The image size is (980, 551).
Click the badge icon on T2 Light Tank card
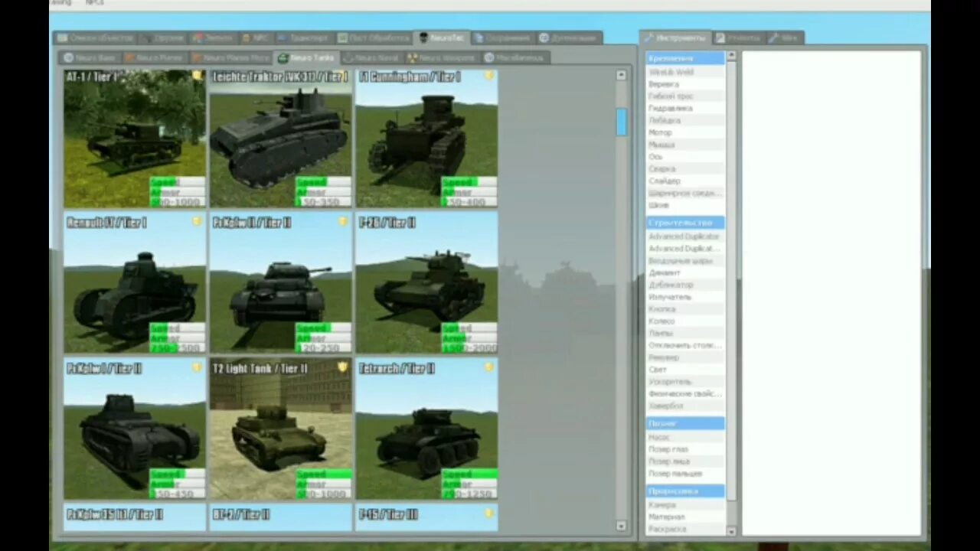pyautogui.click(x=343, y=367)
